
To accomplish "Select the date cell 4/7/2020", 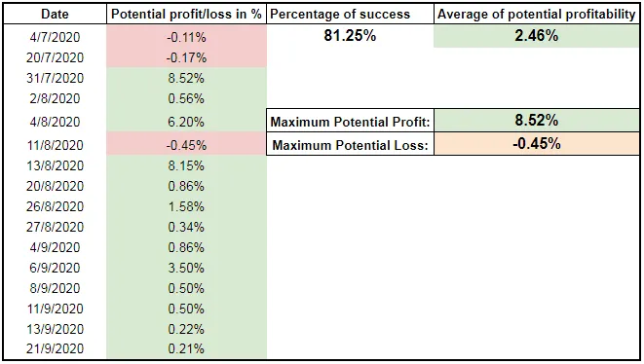I will coord(55,37).
